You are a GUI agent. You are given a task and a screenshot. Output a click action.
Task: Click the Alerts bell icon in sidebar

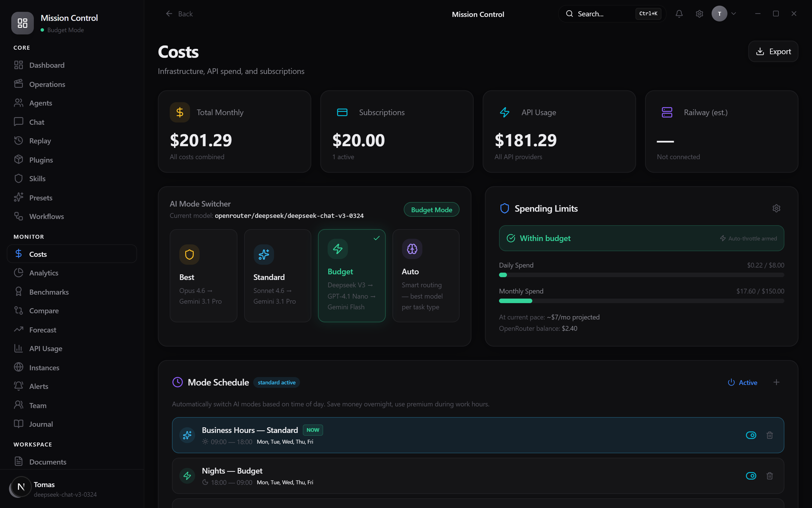(19, 386)
